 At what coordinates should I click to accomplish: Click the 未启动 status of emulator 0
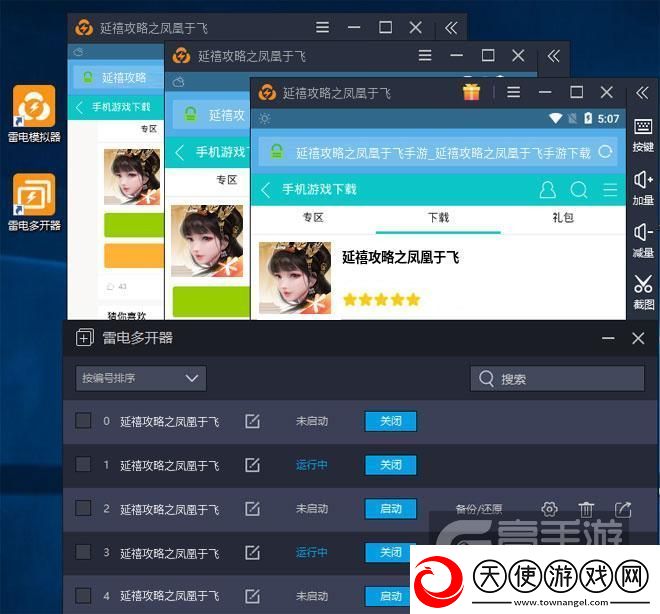311,421
